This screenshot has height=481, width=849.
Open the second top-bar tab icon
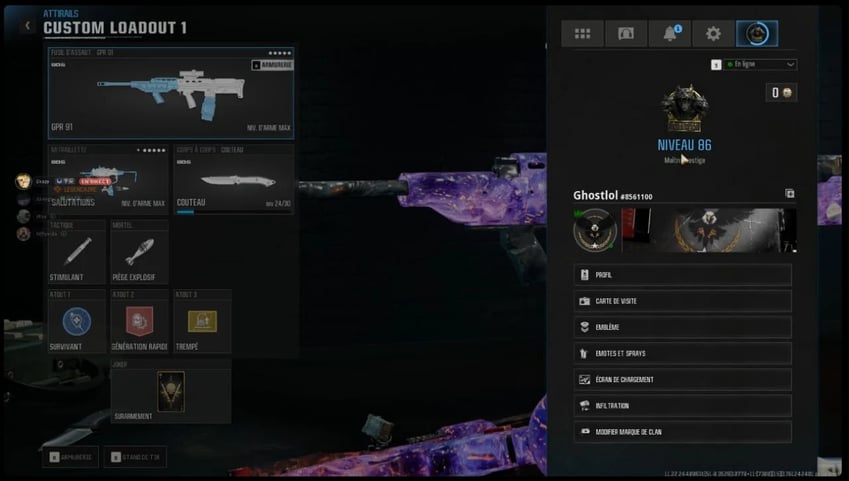pos(626,34)
